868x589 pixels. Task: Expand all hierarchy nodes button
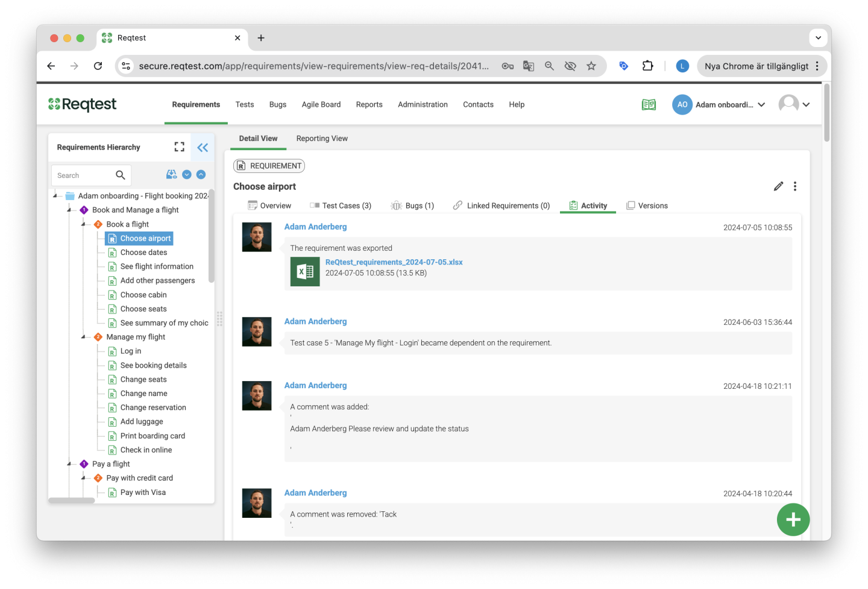click(x=187, y=174)
